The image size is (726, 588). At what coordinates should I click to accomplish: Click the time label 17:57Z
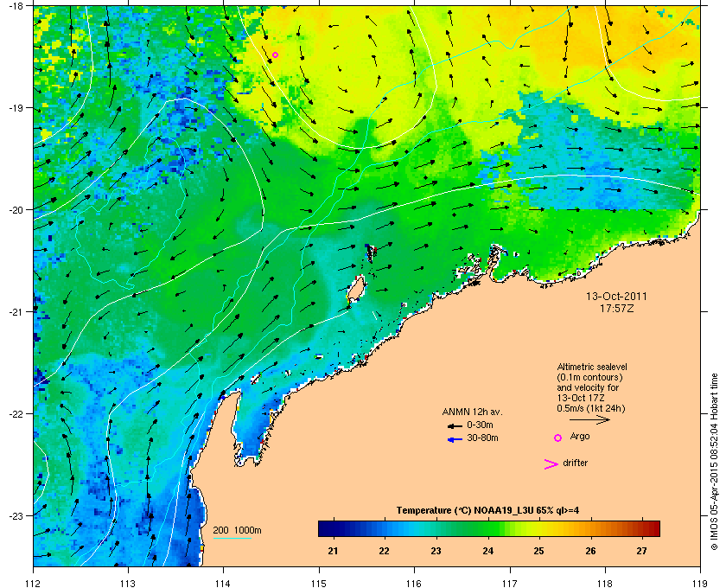[x=616, y=308]
